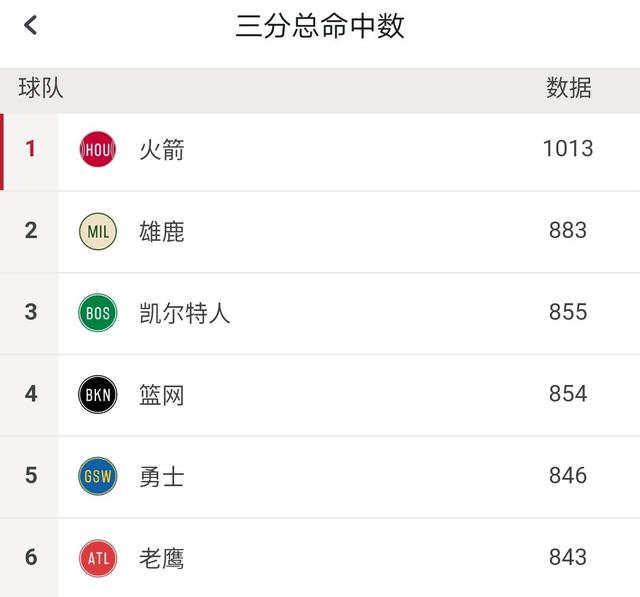Click the 883 stat value for Bucks

568,230
